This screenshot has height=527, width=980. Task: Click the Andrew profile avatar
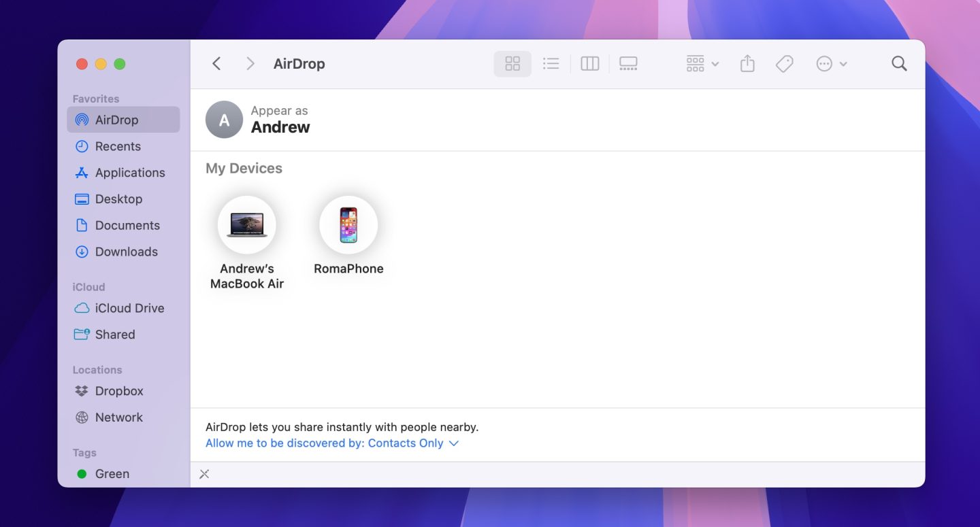click(x=224, y=120)
